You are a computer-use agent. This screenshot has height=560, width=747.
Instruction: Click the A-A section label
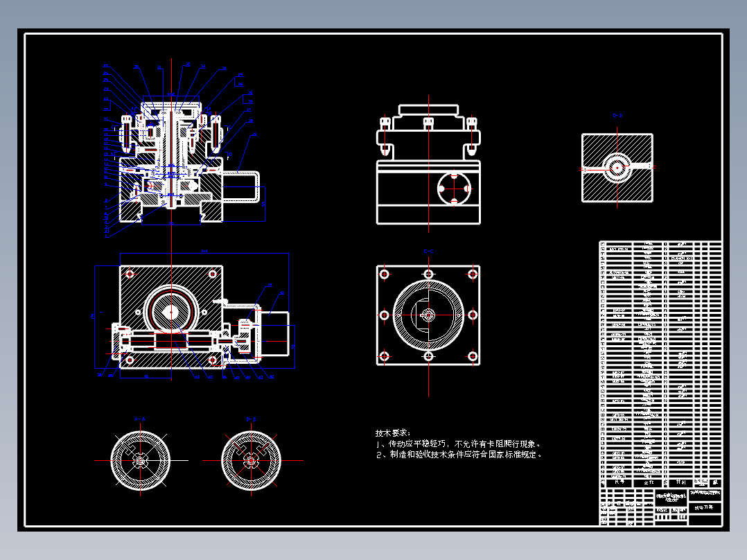pos(139,419)
